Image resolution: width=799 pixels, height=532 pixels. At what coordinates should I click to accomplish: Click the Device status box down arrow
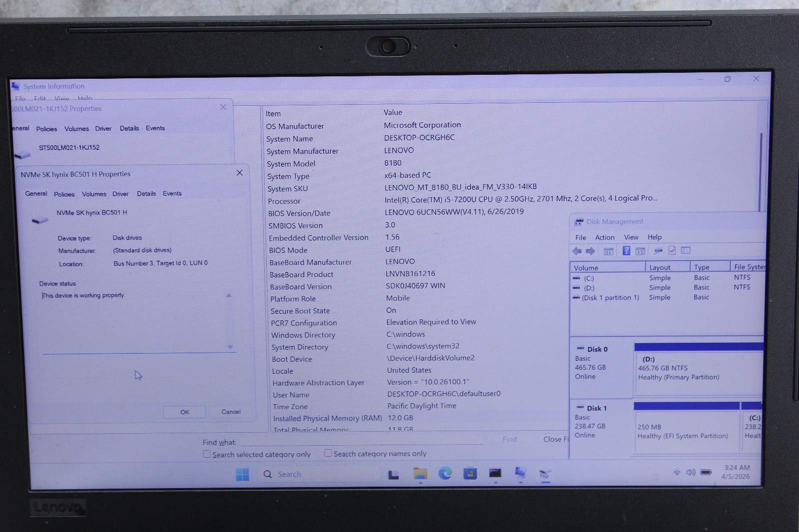pyautogui.click(x=230, y=347)
